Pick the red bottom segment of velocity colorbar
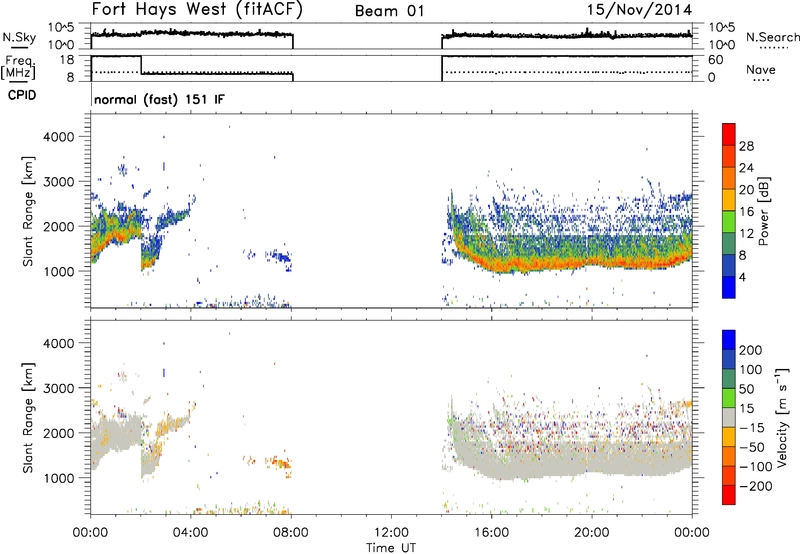The width and height of the screenshot is (800, 554). point(729,495)
